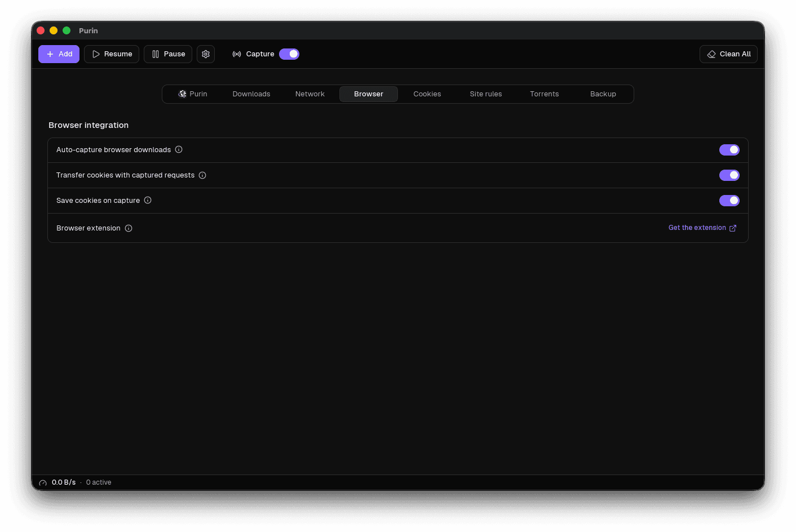Viewport: 796px width, 532px height.
Task: Click the Browser integration heading
Action: (x=89, y=125)
